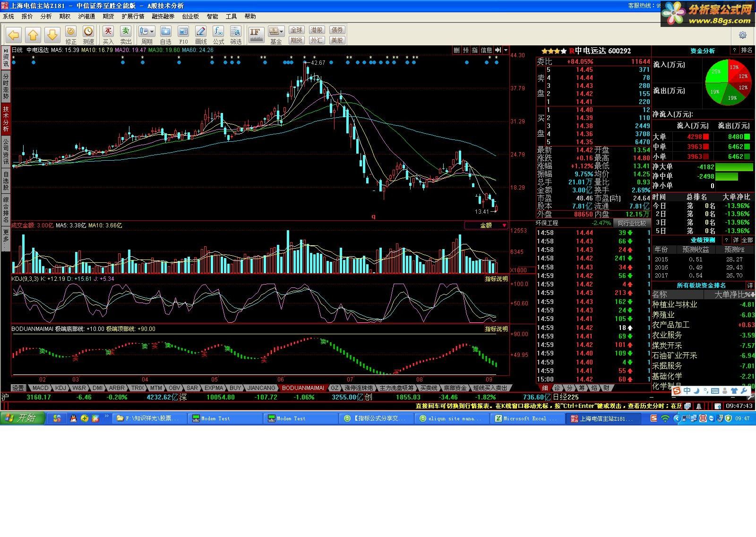Open the 沪港通 menu
This screenshot has width=756, height=537.
pos(87,17)
